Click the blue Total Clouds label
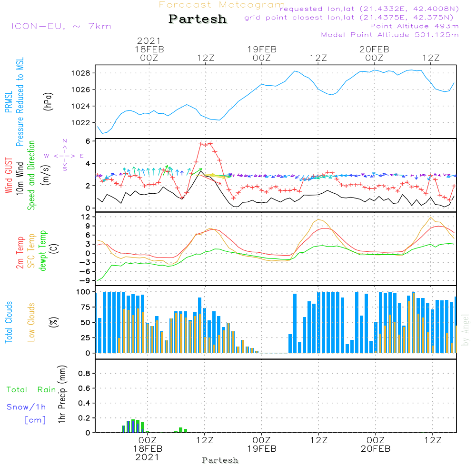Screen dimensions: 476x476 (8, 322)
